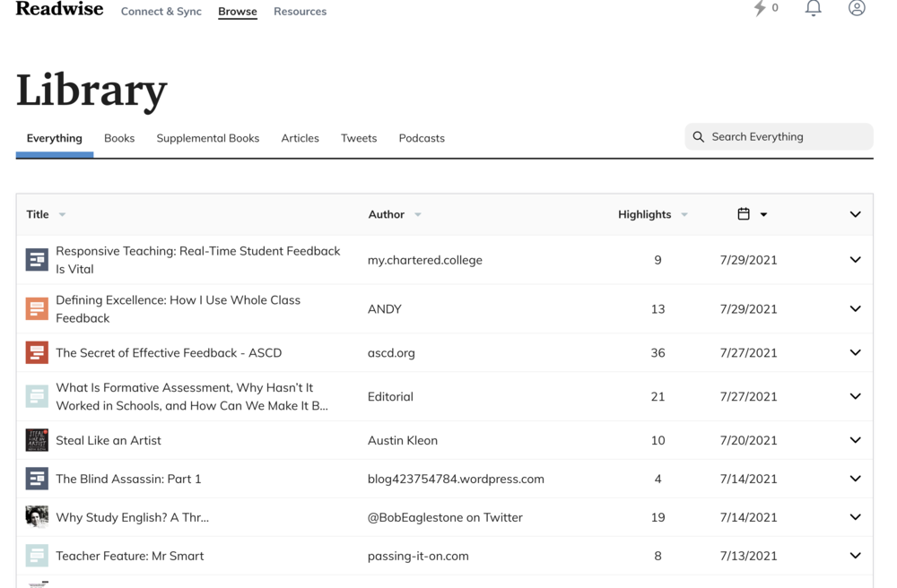Screen dimensions: 897x588
Task: Click the Author column header
Action: point(386,214)
